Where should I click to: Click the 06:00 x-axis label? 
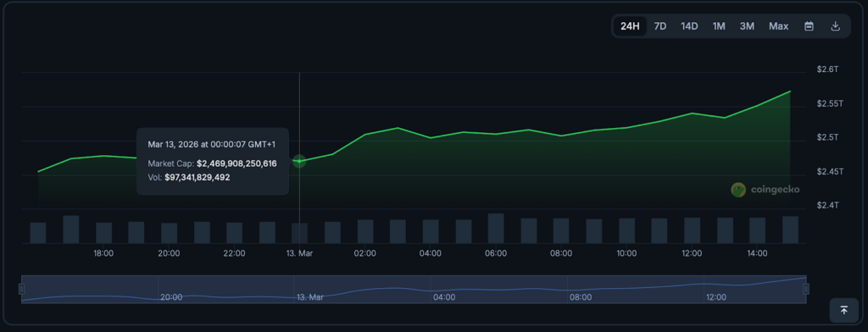(495, 253)
